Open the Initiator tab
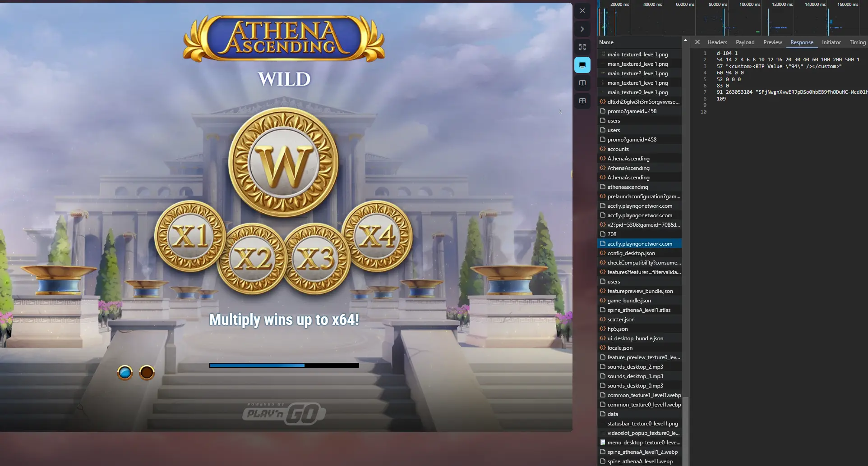Viewport: 868px width, 466px height. coord(831,42)
